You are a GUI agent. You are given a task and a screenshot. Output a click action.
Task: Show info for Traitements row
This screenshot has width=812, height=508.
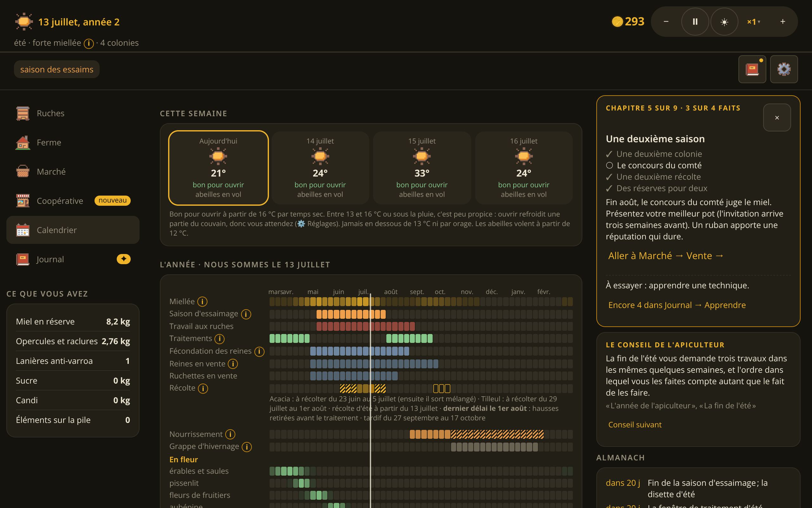[219, 339]
